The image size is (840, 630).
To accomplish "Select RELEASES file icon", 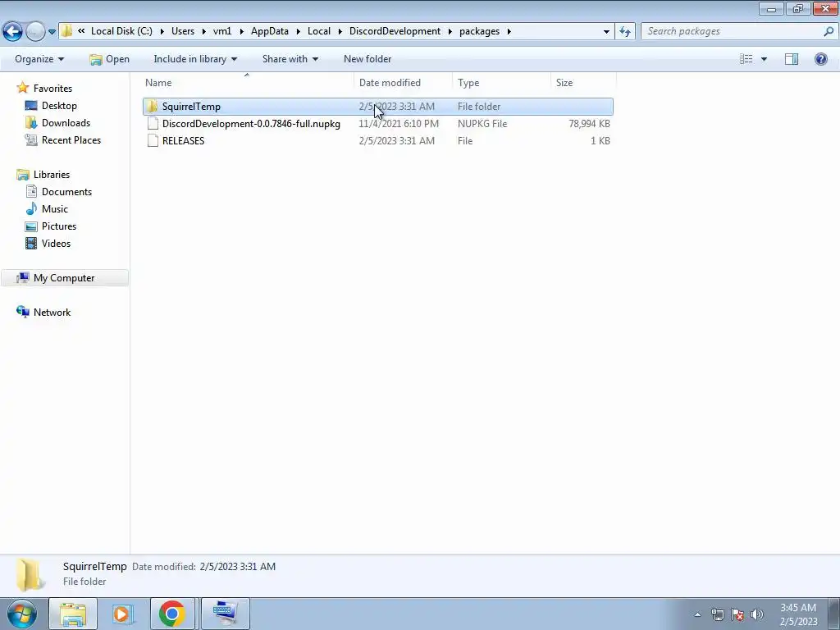I will 153,141.
